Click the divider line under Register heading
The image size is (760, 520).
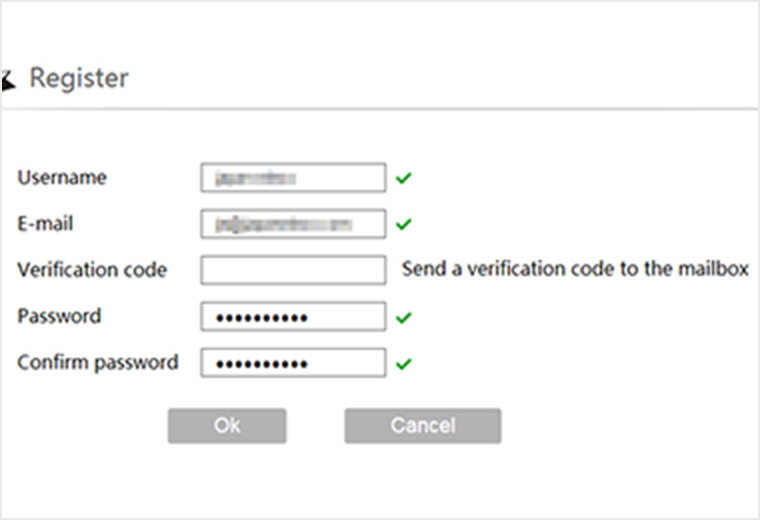coord(380,108)
